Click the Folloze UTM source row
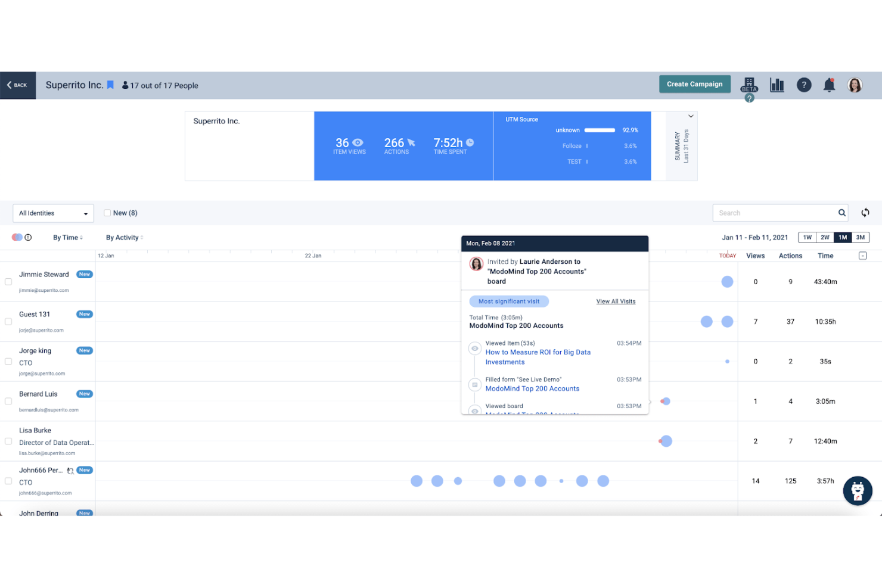Image resolution: width=882 pixels, height=588 pixels. [x=598, y=146]
